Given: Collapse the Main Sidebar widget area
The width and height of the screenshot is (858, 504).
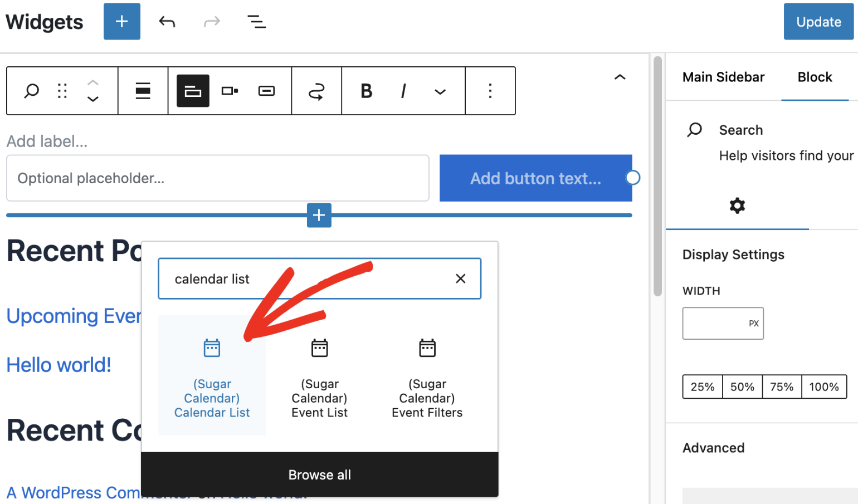Looking at the screenshot, I should tap(620, 77).
